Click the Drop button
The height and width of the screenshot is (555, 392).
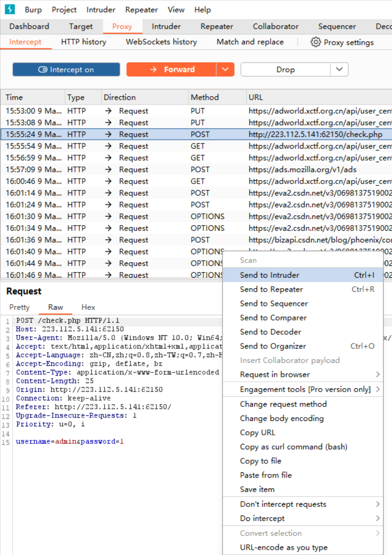(x=285, y=70)
